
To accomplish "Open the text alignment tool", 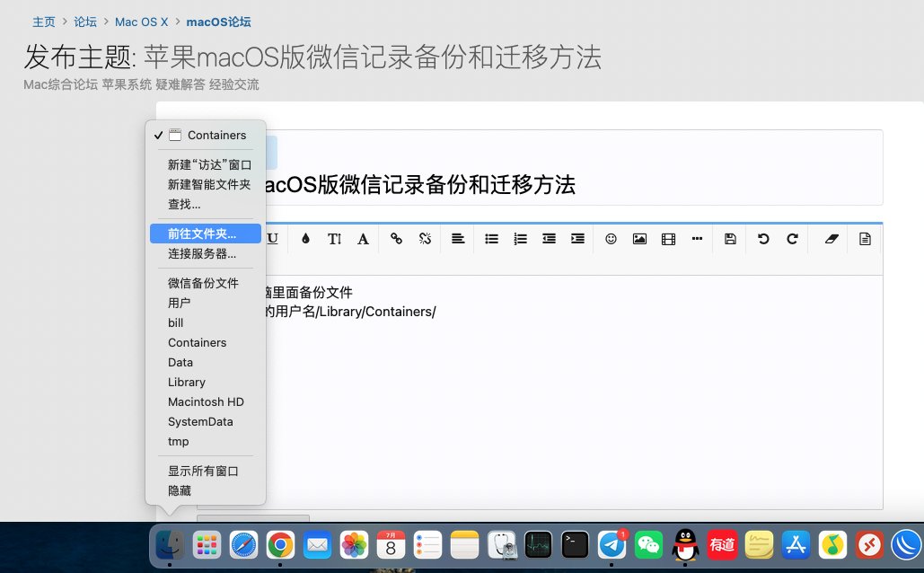I will pos(458,239).
